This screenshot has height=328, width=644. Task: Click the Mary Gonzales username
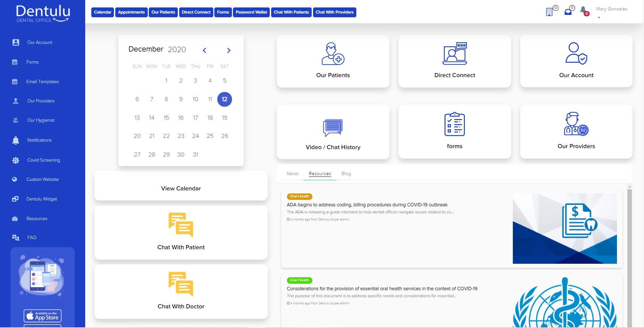(612, 9)
